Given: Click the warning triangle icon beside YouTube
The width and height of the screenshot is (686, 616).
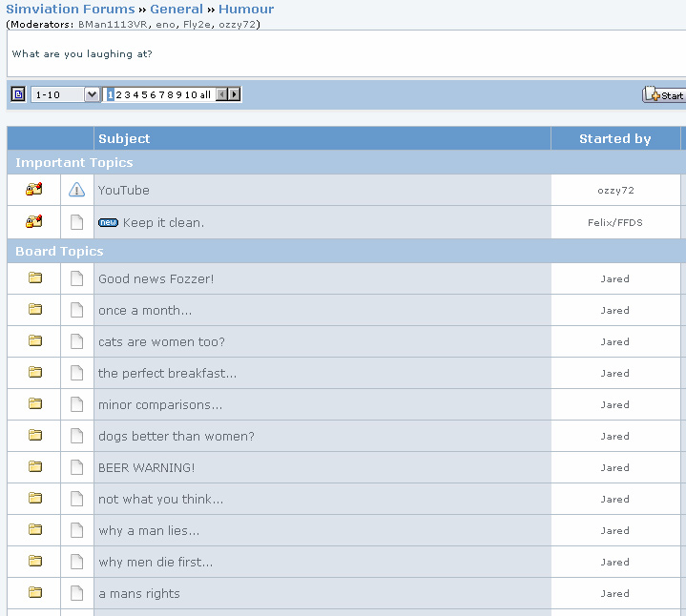Looking at the screenshot, I should click(77, 190).
